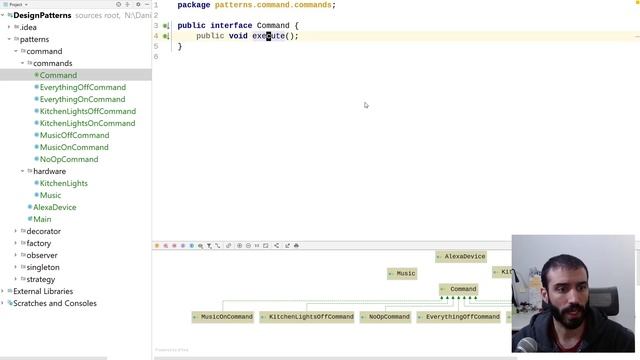Open KitchenLights hardware class
Viewport: 640px width, 360px height.
(63, 183)
